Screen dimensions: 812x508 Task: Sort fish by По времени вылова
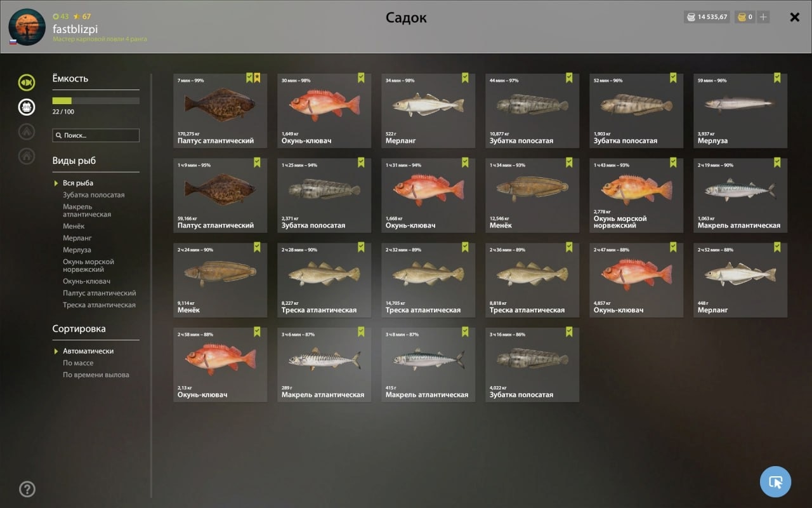point(96,375)
